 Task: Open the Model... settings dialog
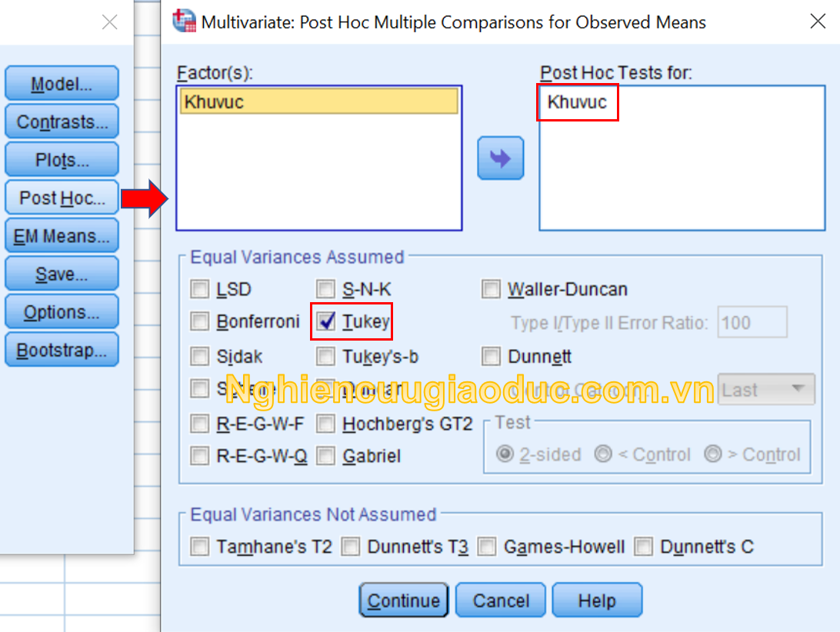pyautogui.click(x=62, y=85)
